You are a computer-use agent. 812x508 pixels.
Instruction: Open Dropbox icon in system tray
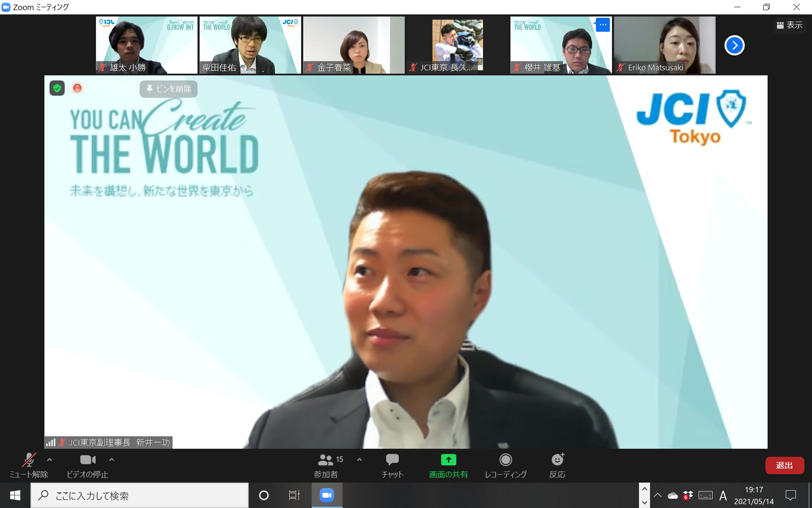coord(688,495)
